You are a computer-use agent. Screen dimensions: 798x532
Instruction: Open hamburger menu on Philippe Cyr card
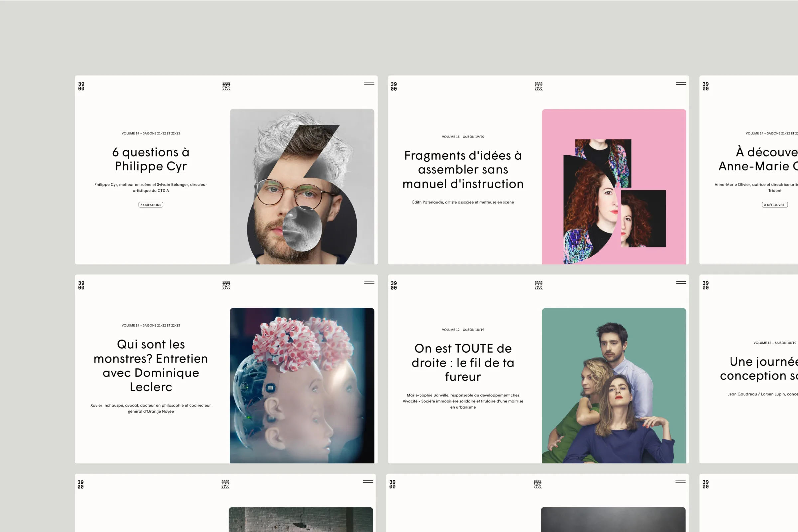[369, 83]
